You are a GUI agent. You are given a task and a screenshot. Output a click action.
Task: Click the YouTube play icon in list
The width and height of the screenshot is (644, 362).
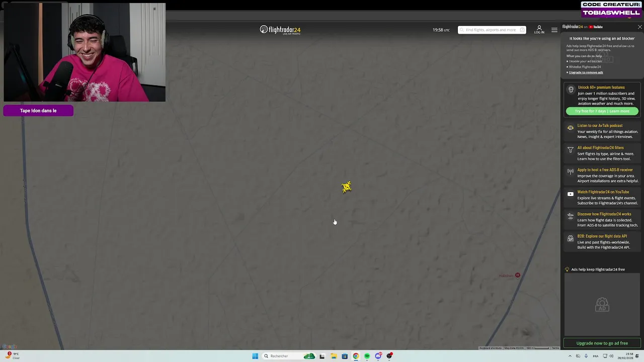point(570,194)
